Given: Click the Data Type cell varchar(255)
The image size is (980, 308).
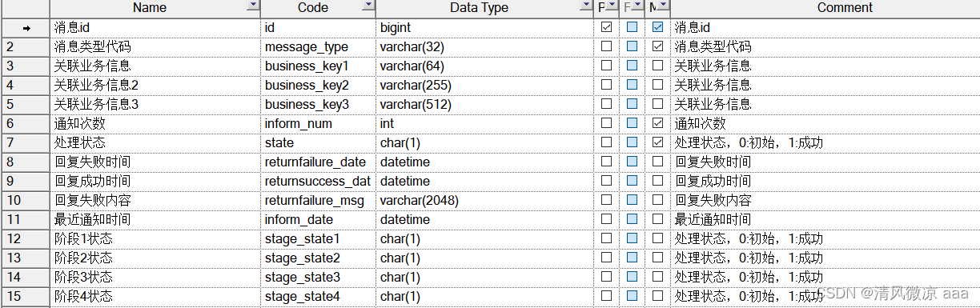Looking at the screenshot, I should click(x=485, y=85).
